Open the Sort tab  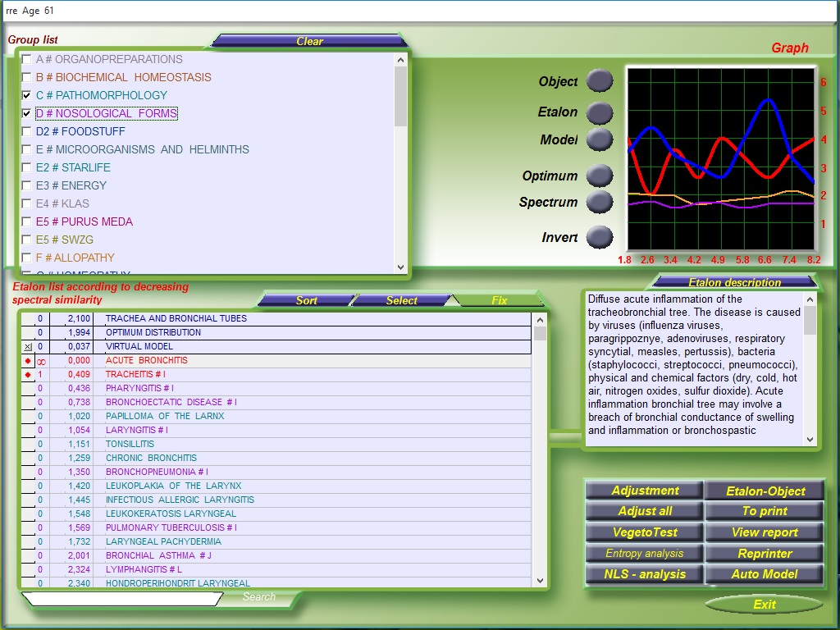pyautogui.click(x=306, y=300)
